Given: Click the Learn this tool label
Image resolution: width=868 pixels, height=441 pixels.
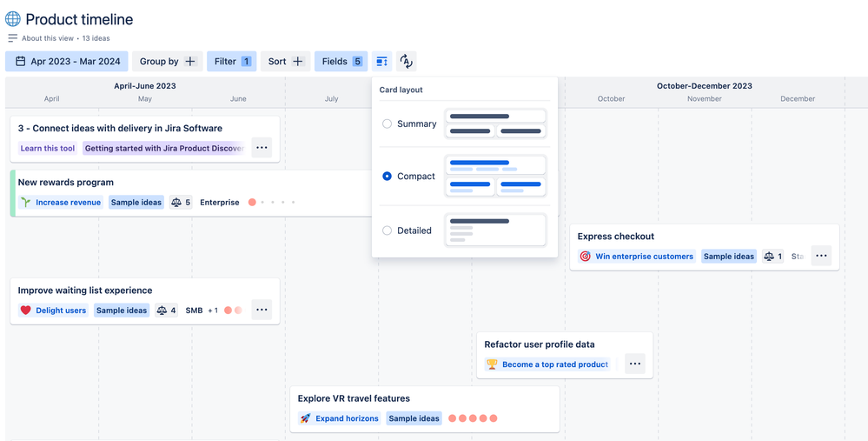Looking at the screenshot, I should tap(48, 148).
